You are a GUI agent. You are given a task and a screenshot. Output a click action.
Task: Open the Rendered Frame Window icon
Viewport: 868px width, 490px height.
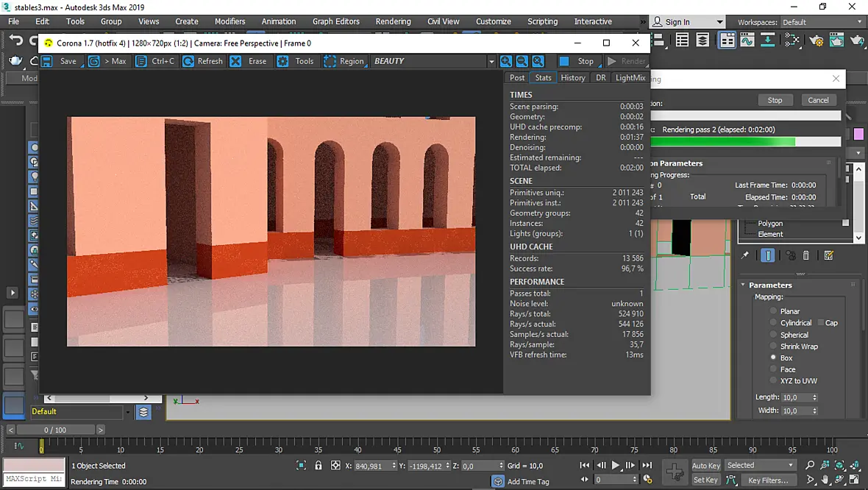[x=836, y=40]
